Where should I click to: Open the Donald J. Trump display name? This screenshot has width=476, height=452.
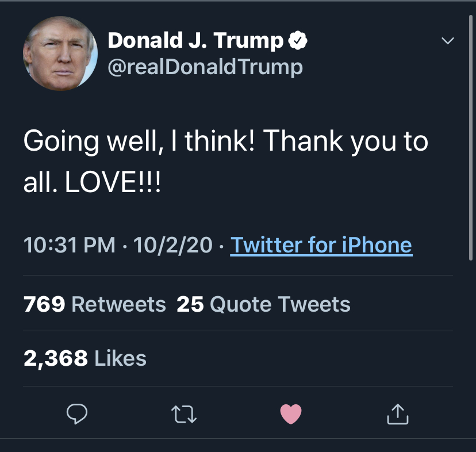(195, 40)
